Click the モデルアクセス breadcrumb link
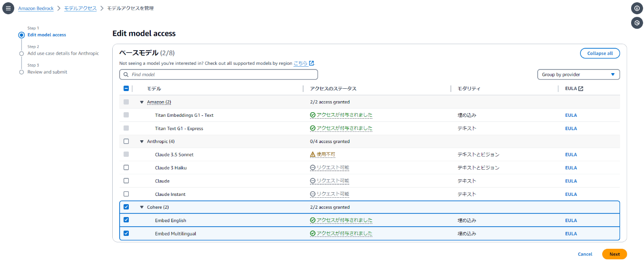This screenshot has height=269, width=644. point(80,8)
